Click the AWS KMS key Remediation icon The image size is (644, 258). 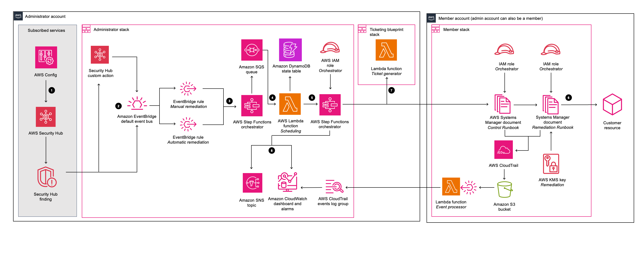[x=551, y=164]
